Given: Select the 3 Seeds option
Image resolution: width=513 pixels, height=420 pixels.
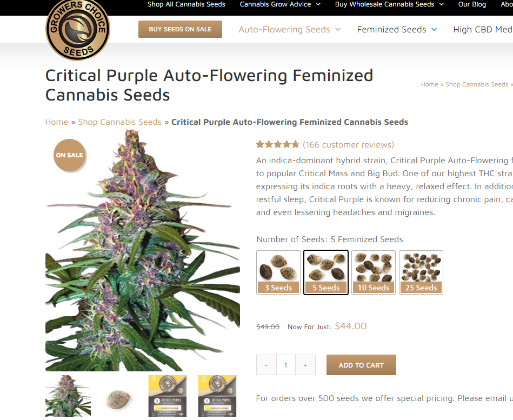Looking at the screenshot, I should (x=278, y=272).
